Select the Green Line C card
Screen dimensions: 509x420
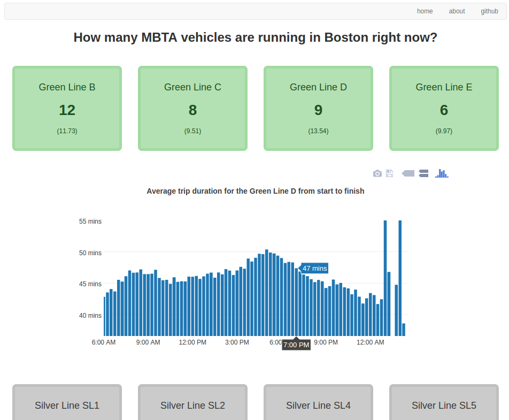coord(193,108)
